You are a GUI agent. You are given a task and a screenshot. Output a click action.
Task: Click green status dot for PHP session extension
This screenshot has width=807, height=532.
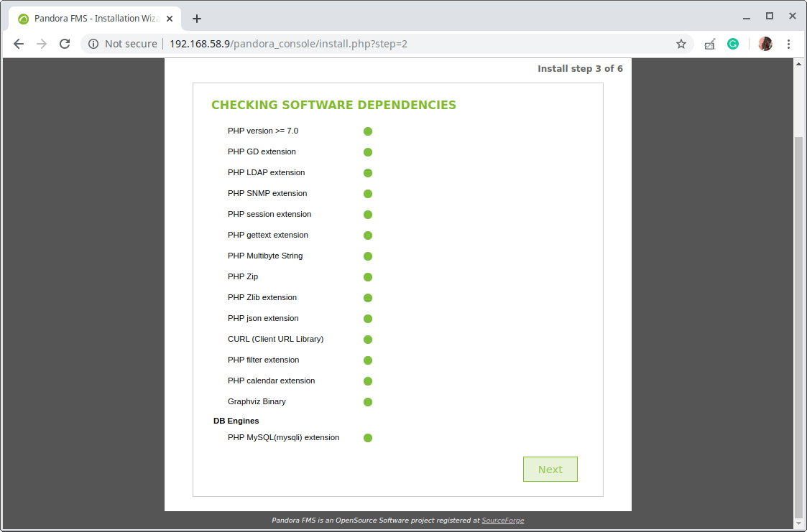pyautogui.click(x=367, y=215)
